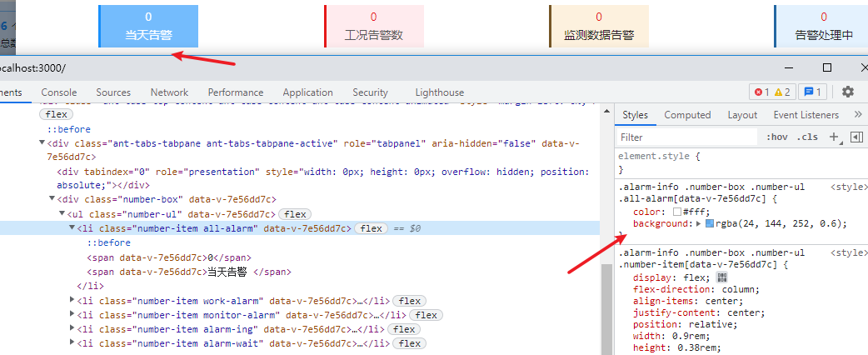Select the Styles pane tab
Image resolution: width=868 pixels, height=355 pixels.
[635, 115]
